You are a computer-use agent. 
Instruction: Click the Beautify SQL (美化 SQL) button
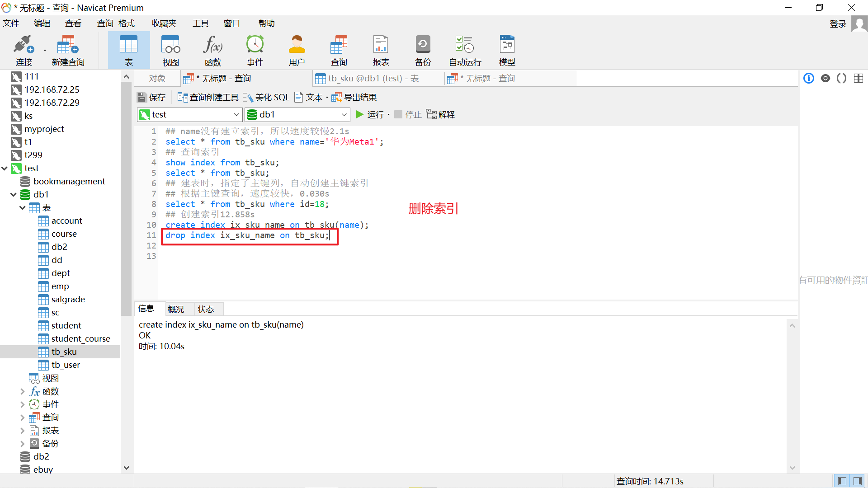point(266,98)
